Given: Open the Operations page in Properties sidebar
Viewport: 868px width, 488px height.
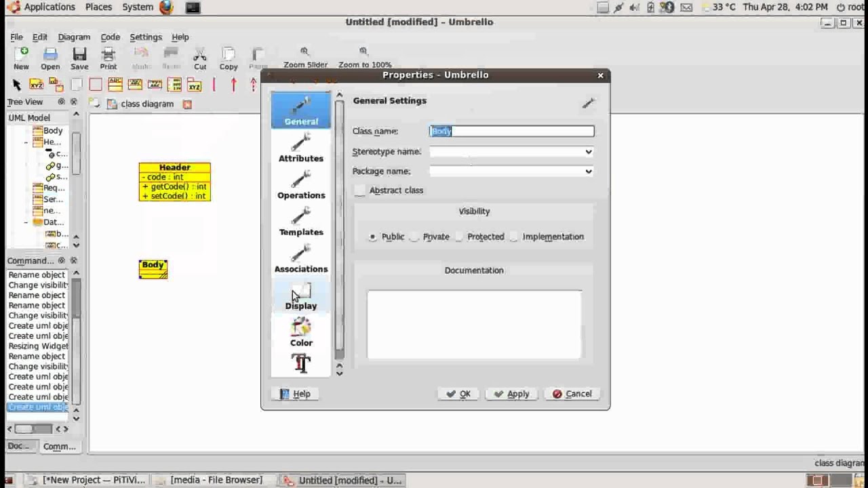Looking at the screenshot, I should click(x=301, y=184).
